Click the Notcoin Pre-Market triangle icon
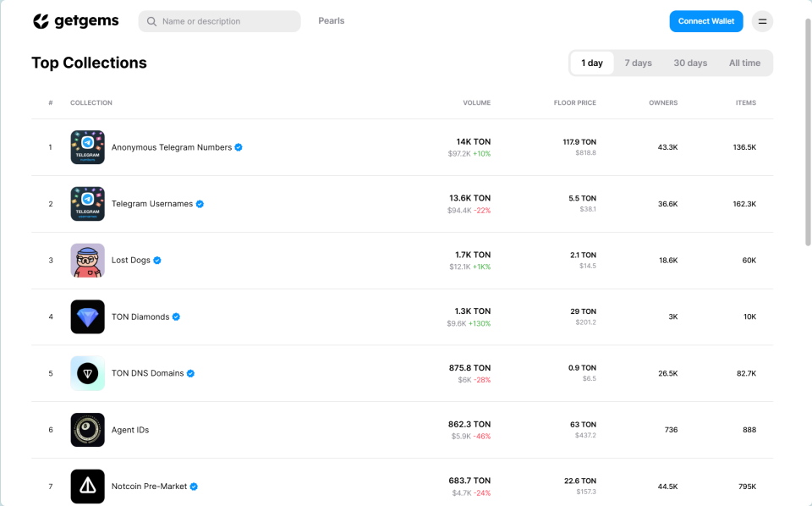This screenshot has width=812, height=506. coord(87,487)
